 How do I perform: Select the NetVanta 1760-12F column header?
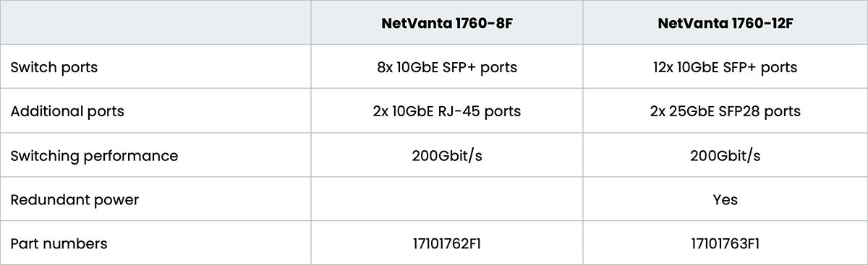(725, 23)
